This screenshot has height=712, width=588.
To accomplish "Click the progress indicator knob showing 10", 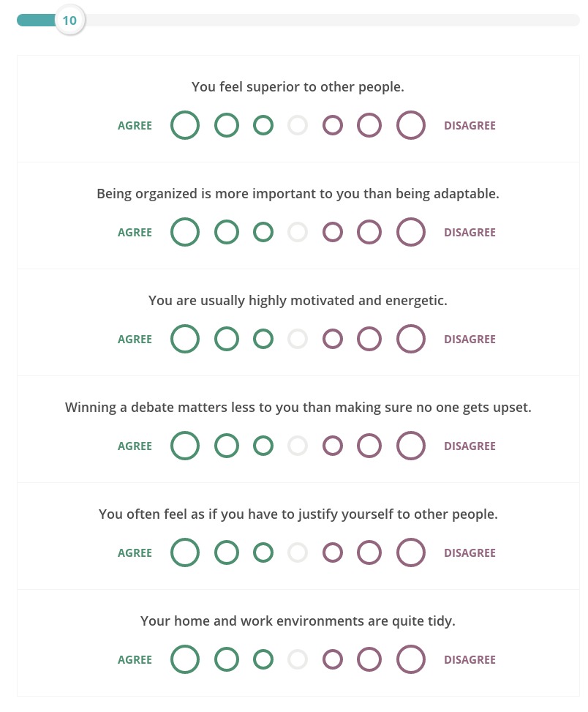I will tap(70, 20).
